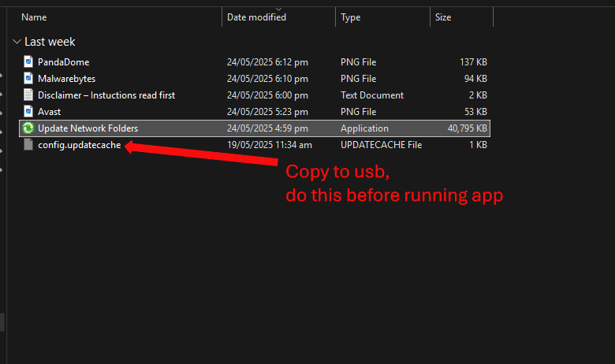The width and height of the screenshot is (615, 364).
Task: Click the Text Document type cell
Action: (372, 95)
